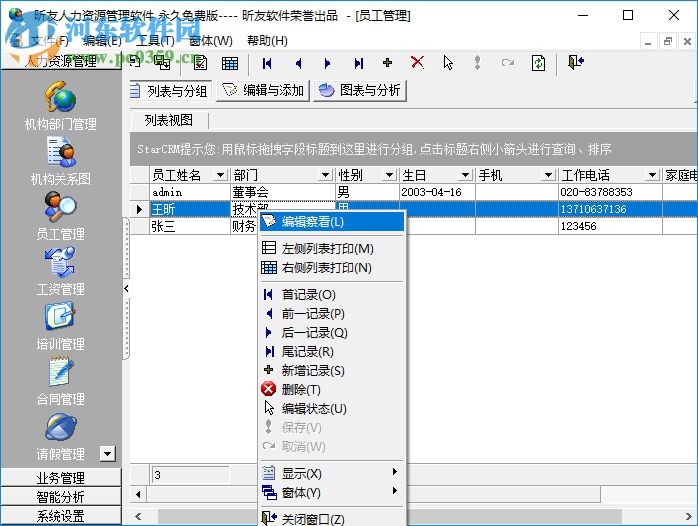Click the record count field showing 3
This screenshot has width=698, height=526.
pyautogui.click(x=191, y=475)
